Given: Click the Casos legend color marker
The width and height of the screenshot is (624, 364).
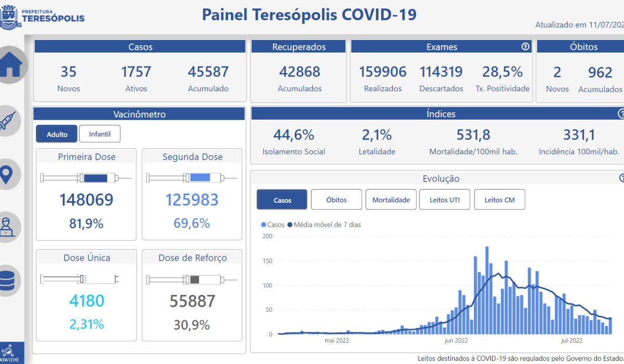Looking at the screenshot, I should [263, 225].
